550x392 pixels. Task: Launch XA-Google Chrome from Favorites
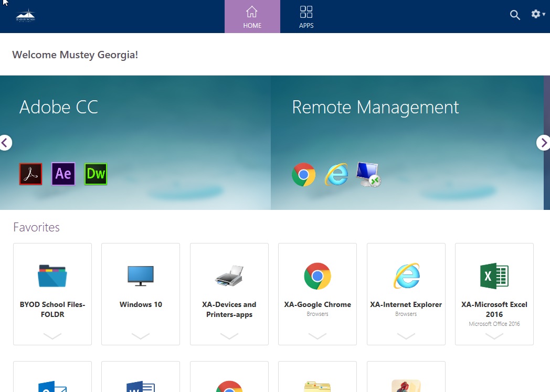tap(318, 276)
